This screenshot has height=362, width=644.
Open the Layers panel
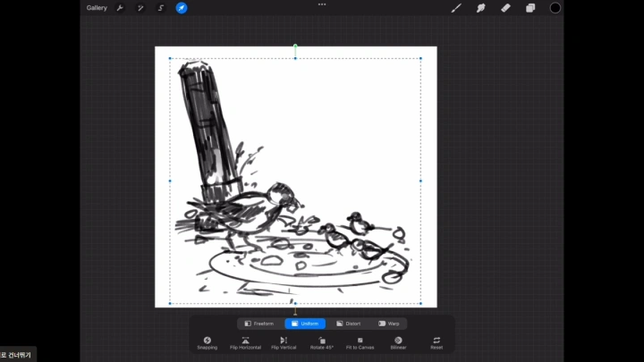(x=530, y=8)
